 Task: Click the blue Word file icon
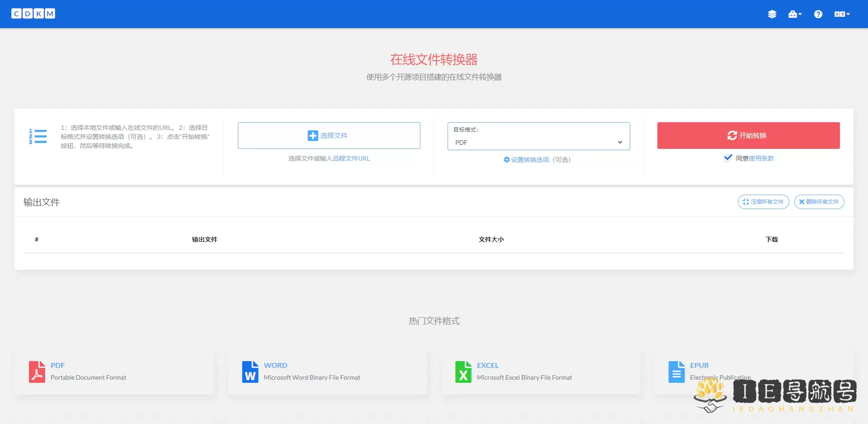[250, 372]
